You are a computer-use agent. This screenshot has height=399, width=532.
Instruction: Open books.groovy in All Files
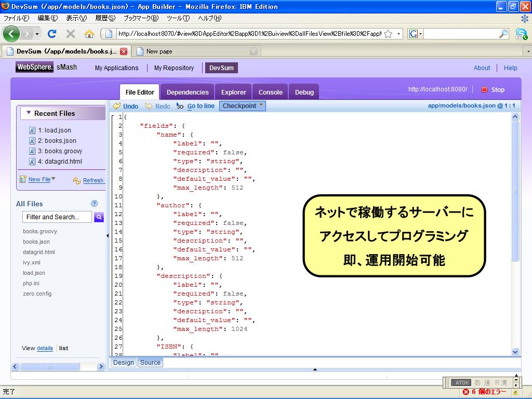40,231
